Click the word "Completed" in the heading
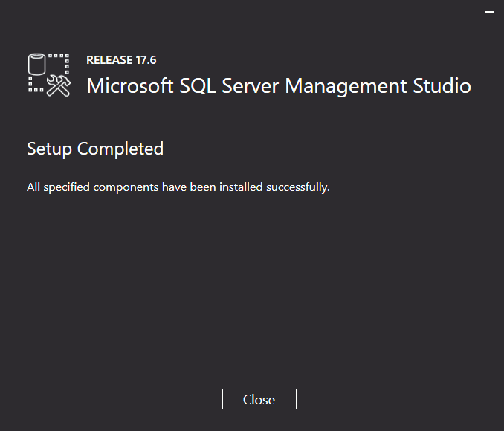The image size is (504, 431). [x=120, y=149]
